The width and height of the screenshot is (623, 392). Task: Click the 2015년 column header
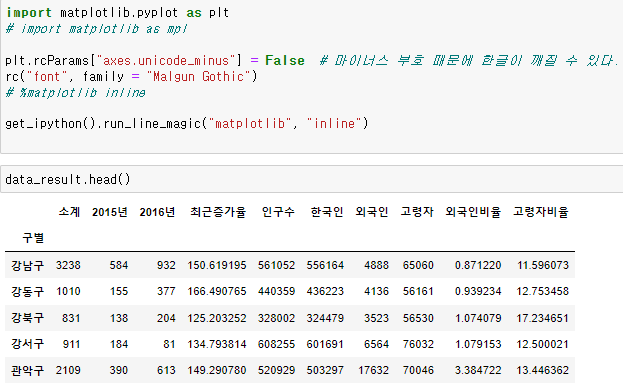coord(110,212)
